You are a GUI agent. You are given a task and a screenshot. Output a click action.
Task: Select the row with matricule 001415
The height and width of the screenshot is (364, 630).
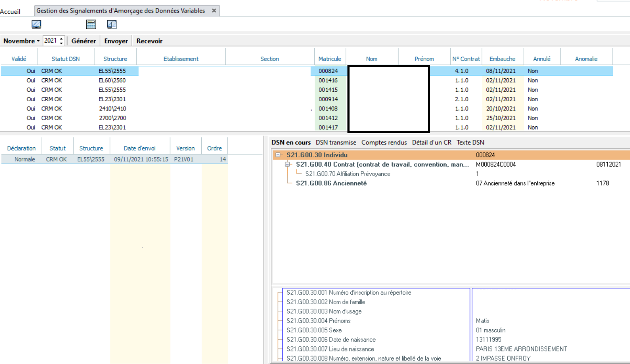(x=306, y=90)
